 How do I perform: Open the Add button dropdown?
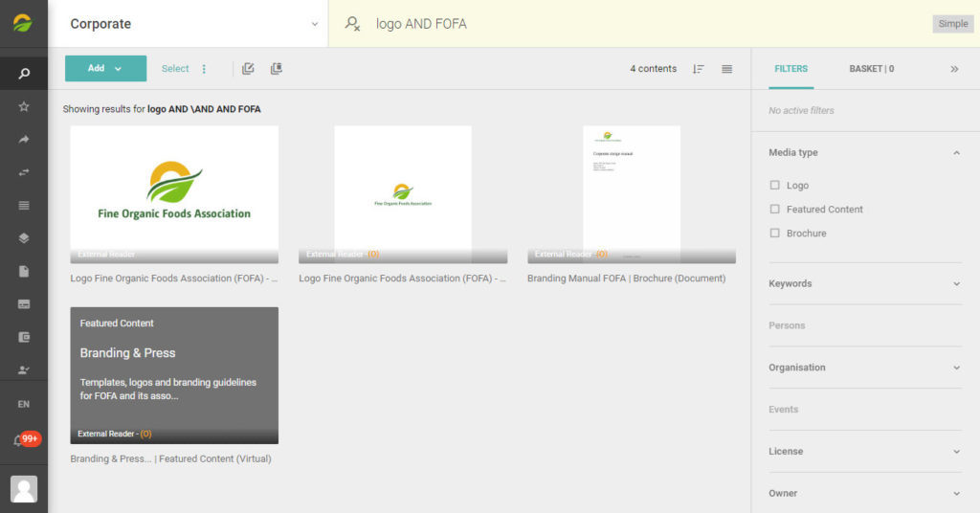pos(105,68)
